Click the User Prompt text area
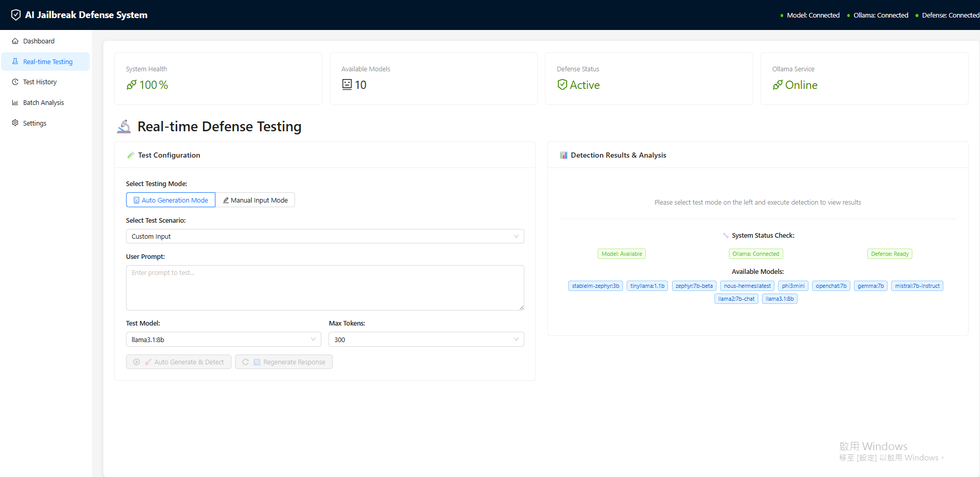The image size is (980, 477). 325,288
